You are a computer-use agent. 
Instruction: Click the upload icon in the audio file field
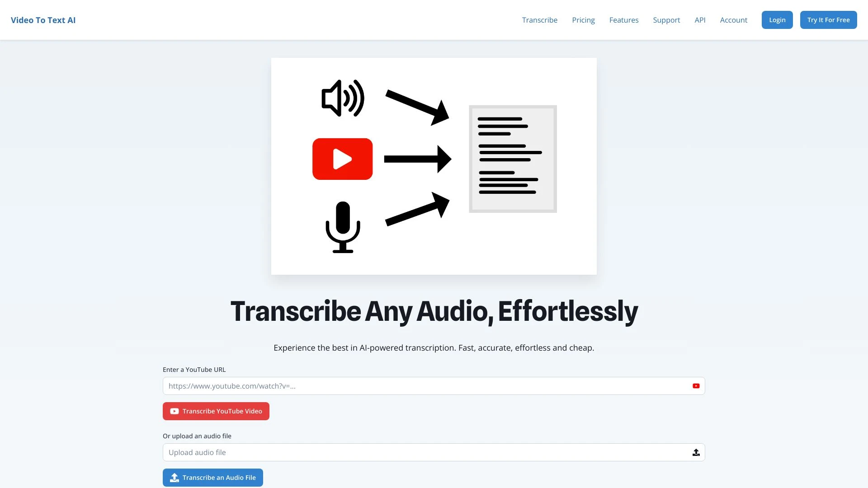(x=696, y=452)
